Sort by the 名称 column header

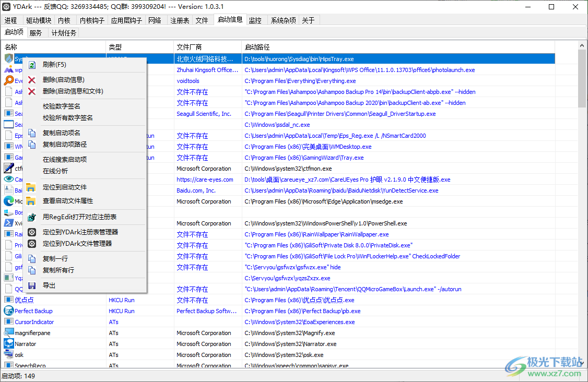54,47
